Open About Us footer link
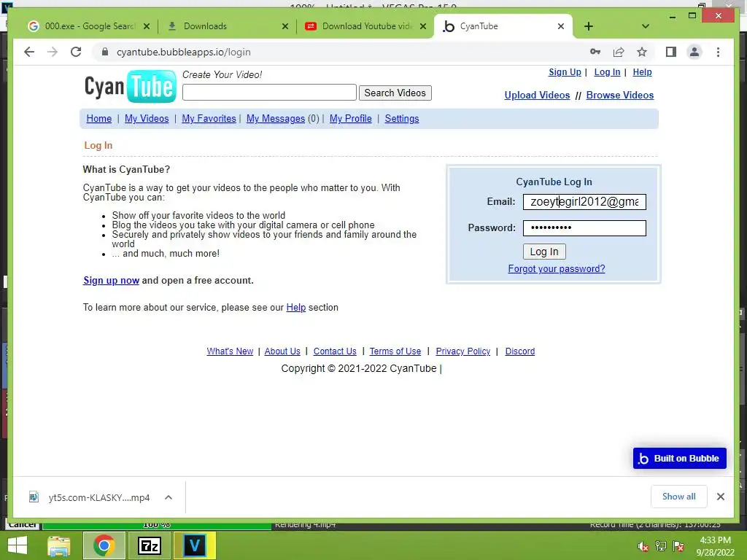Image resolution: width=747 pixels, height=560 pixels. click(x=282, y=351)
